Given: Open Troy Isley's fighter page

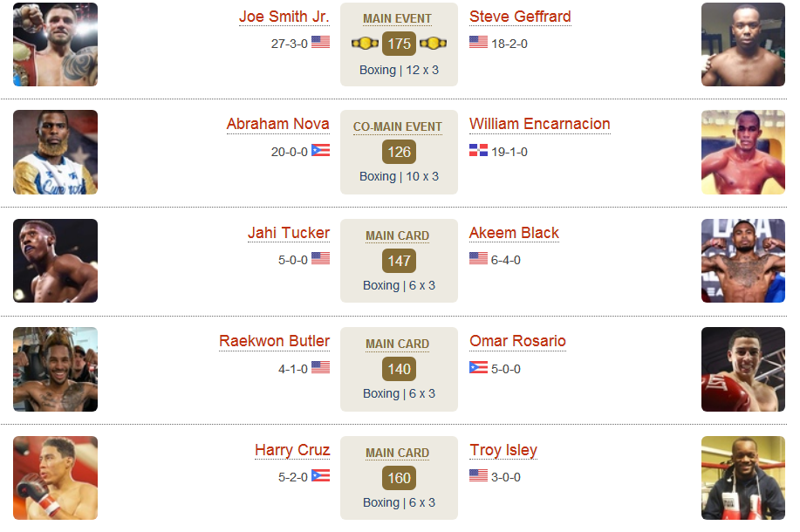Looking at the screenshot, I should tap(503, 450).
